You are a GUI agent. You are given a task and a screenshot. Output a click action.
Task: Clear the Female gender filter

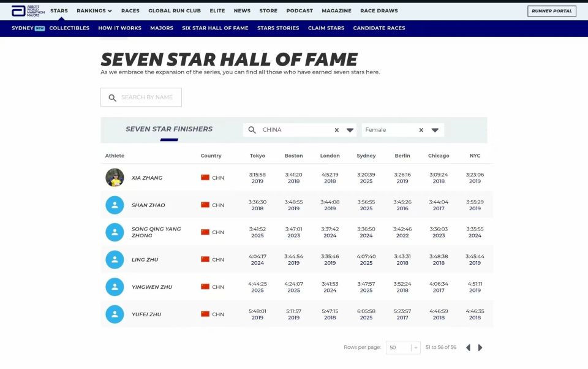coord(421,130)
